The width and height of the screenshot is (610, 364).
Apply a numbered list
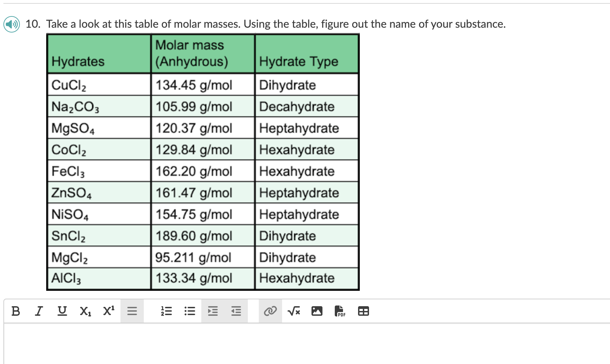click(166, 311)
